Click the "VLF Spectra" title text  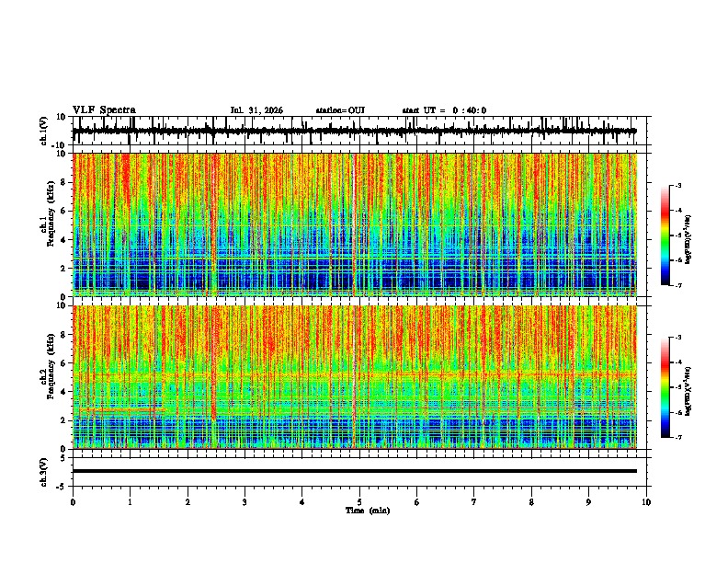(x=104, y=110)
